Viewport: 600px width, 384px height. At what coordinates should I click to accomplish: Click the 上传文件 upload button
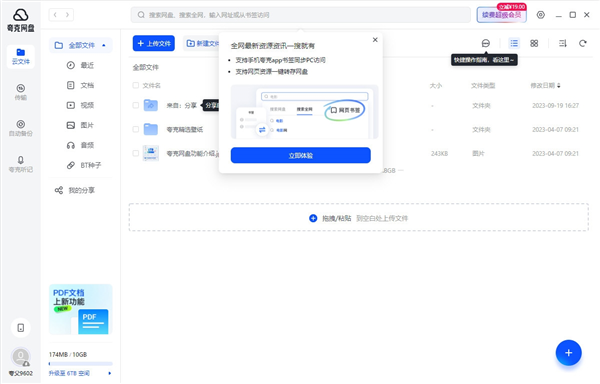pyautogui.click(x=154, y=43)
